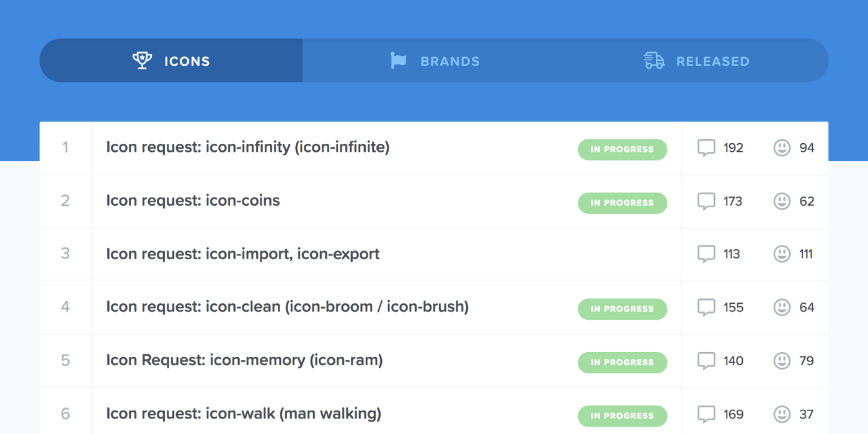Open the icon-import, icon-export request
The height and width of the screenshot is (434, 868).
pyautogui.click(x=242, y=254)
